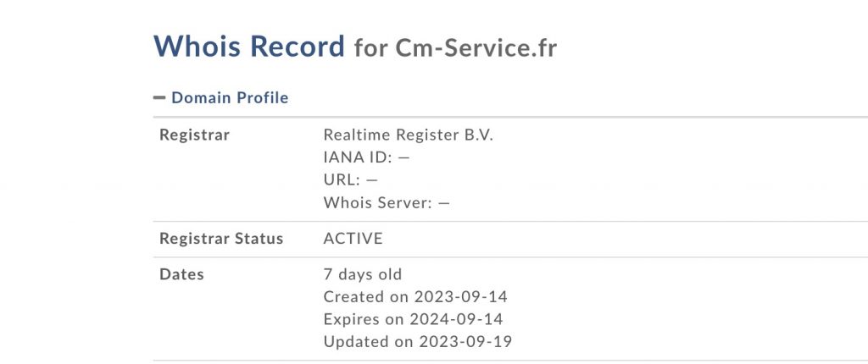
Task: Click the Domain Profile heading link
Action: pos(230,98)
